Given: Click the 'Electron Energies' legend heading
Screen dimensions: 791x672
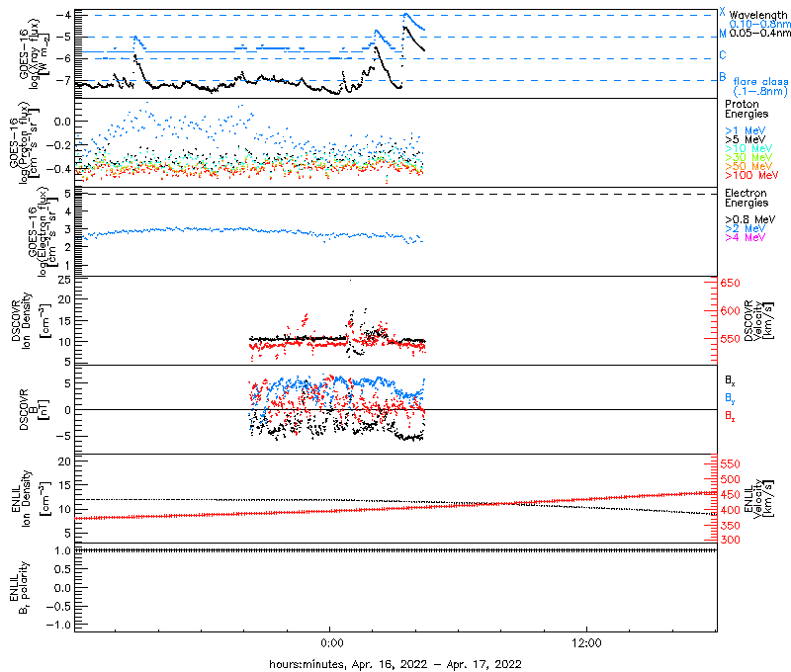Looking at the screenshot, I should pyautogui.click(x=747, y=198).
